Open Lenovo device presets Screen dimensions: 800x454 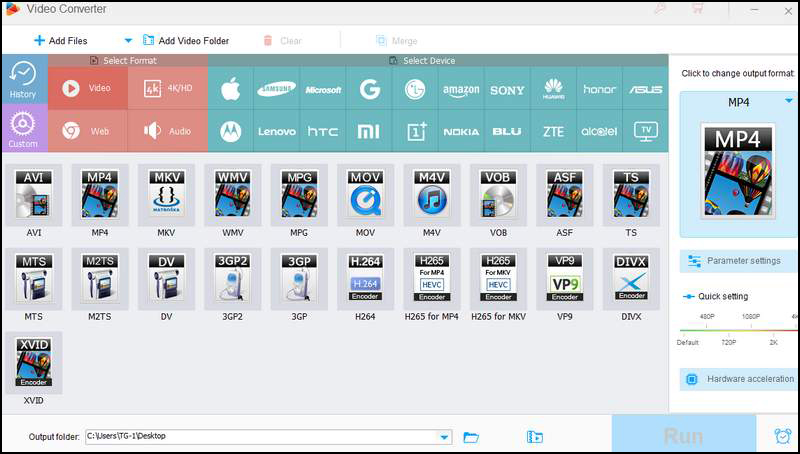click(277, 131)
